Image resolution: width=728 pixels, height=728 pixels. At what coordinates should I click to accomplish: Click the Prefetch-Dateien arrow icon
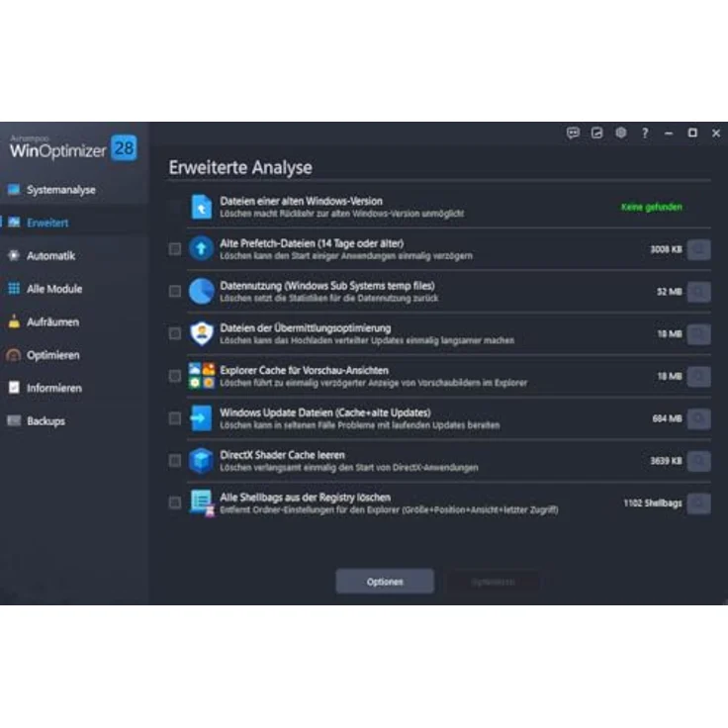202,249
